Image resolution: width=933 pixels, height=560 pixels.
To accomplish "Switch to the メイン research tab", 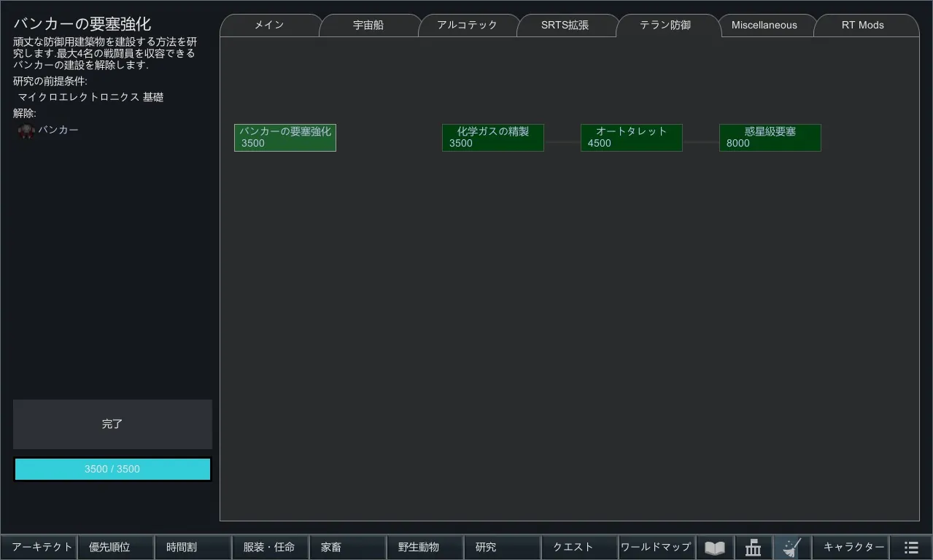I will point(269,26).
